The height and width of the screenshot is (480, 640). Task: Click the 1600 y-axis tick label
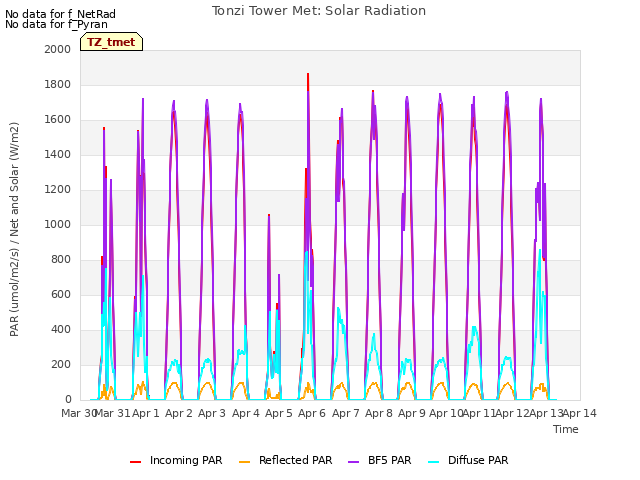coord(58,120)
